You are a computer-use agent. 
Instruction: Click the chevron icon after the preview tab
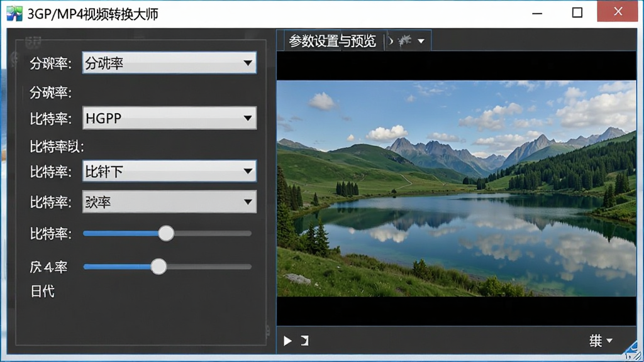[x=391, y=41]
